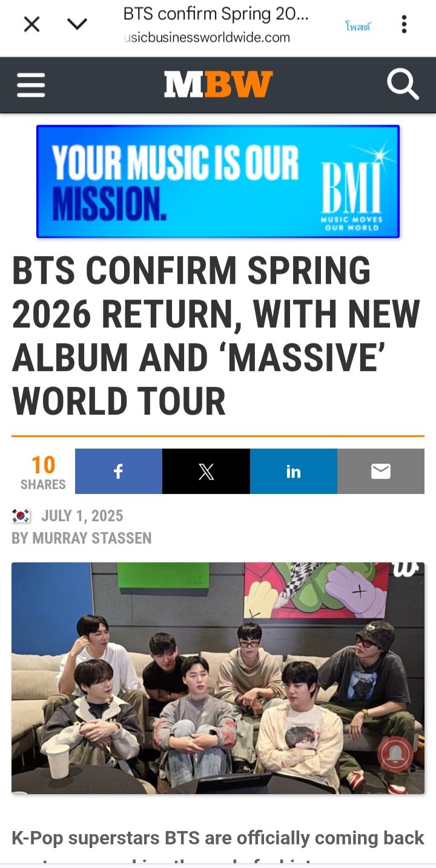The height and width of the screenshot is (868, 436).
Task: Tap the blue Thai post link
Action: pos(357,26)
